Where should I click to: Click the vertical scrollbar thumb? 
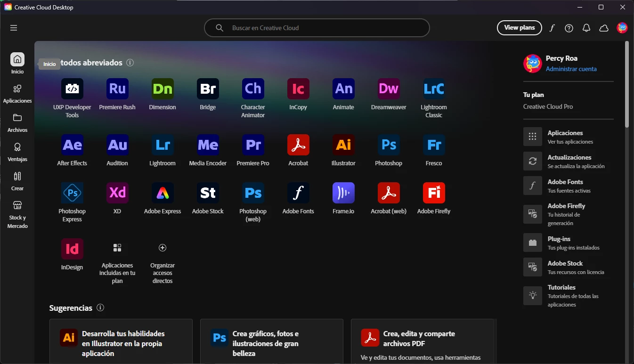pyautogui.click(x=627, y=84)
